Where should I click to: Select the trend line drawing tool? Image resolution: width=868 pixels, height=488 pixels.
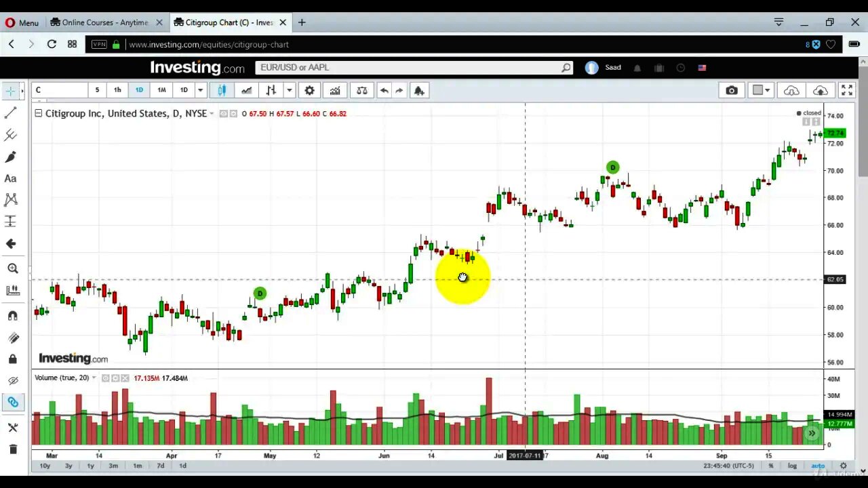(11, 113)
